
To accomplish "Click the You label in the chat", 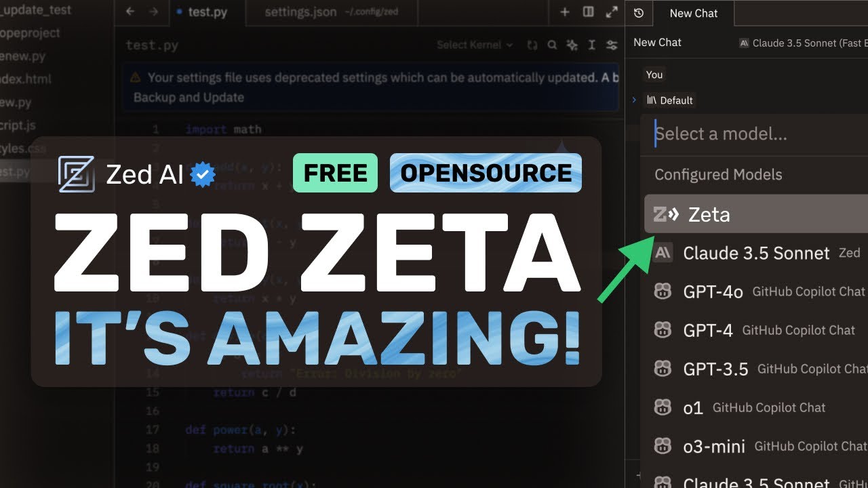I will pyautogui.click(x=654, y=75).
